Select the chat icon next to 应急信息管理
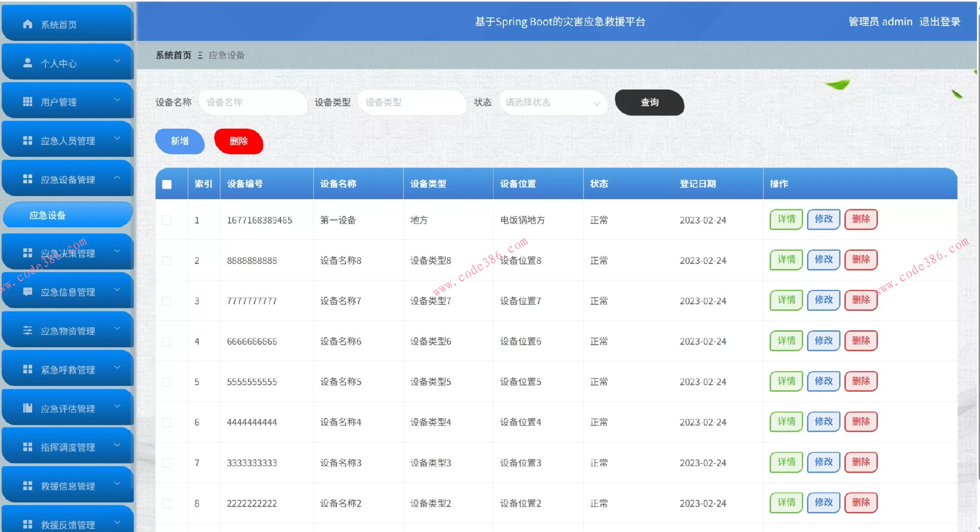This screenshot has width=980, height=532. [27, 292]
